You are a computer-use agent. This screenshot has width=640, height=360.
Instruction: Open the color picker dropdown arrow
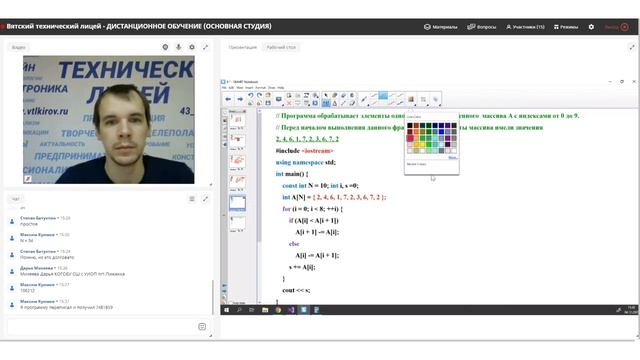pyautogui.click(x=416, y=105)
